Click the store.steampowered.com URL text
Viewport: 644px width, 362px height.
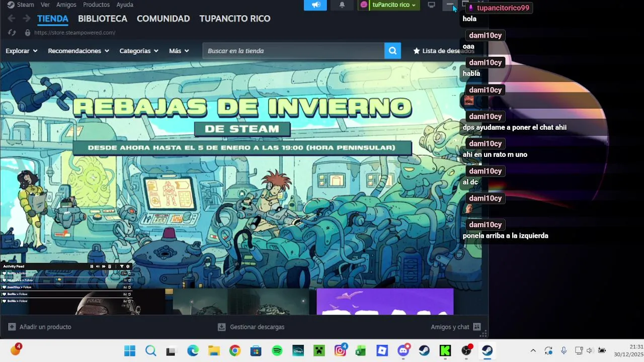click(x=74, y=33)
